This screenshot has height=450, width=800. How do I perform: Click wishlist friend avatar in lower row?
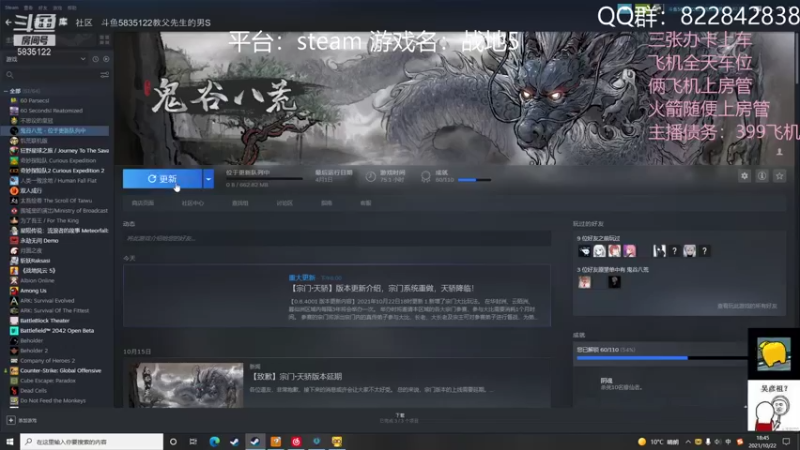pos(584,282)
